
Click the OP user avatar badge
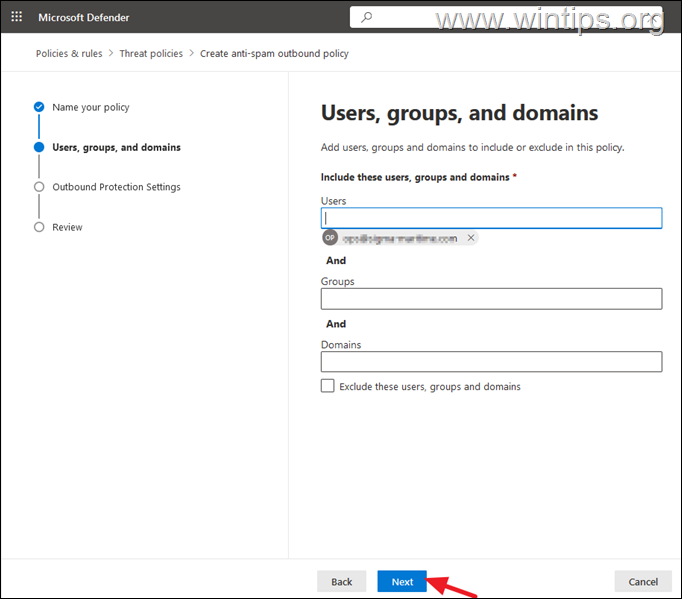coord(330,238)
